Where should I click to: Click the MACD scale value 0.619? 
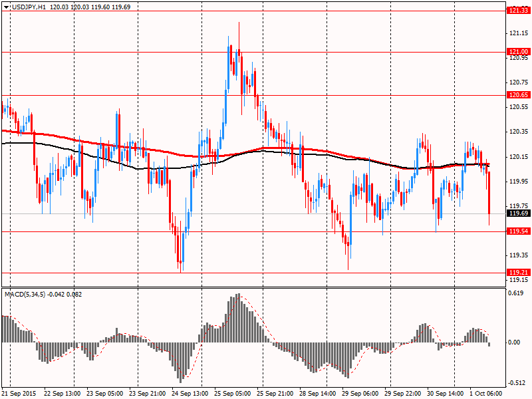point(516,293)
